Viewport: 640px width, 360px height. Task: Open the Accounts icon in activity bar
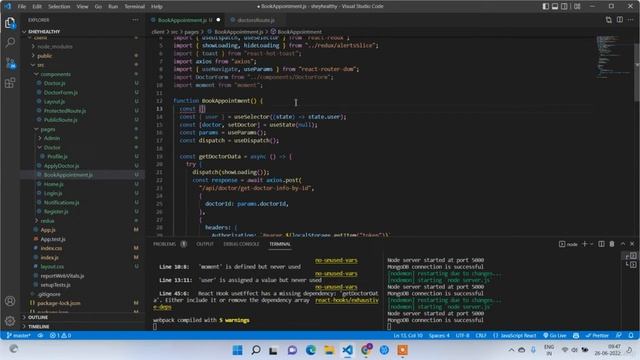[x=10, y=301]
